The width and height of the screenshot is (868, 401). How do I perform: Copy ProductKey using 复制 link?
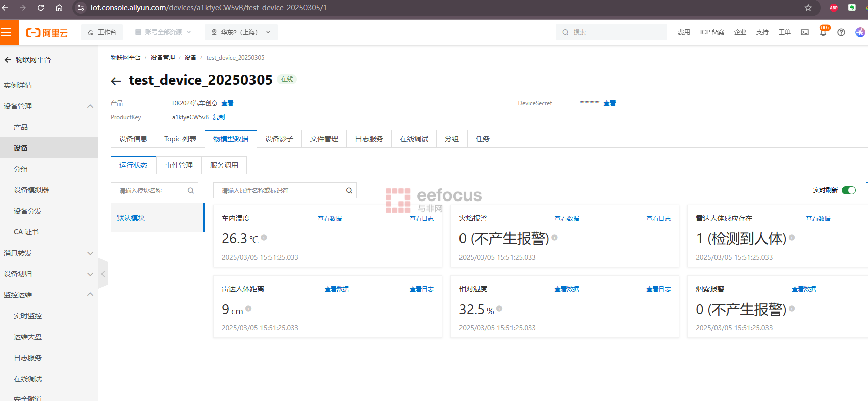pyautogui.click(x=219, y=117)
